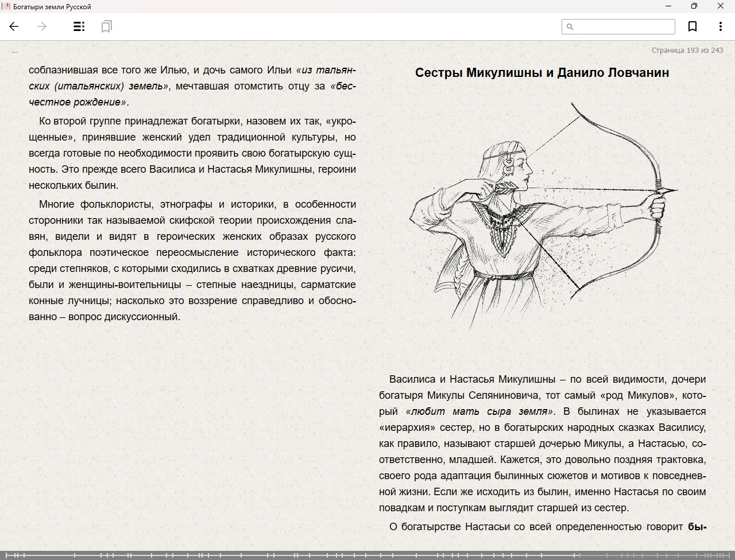Focus the book search field
The width and height of the screenshot is (735, 560).
point(624,27)
